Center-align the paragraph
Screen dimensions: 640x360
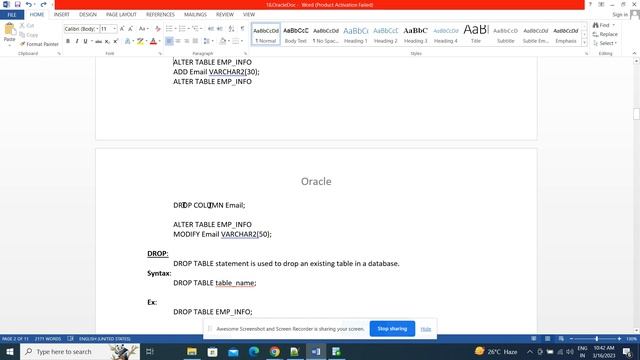[178, 41]
